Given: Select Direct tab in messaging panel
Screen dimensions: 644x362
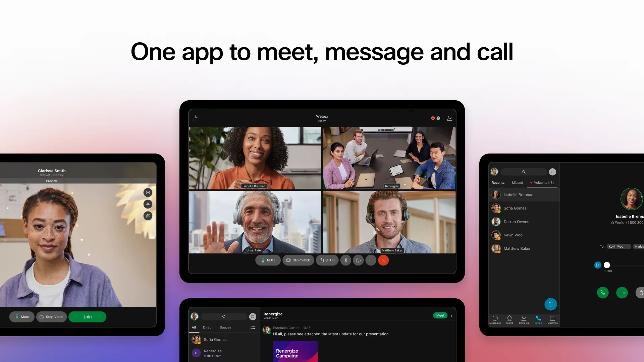Looking at the screenshot, I should point(207,327).
